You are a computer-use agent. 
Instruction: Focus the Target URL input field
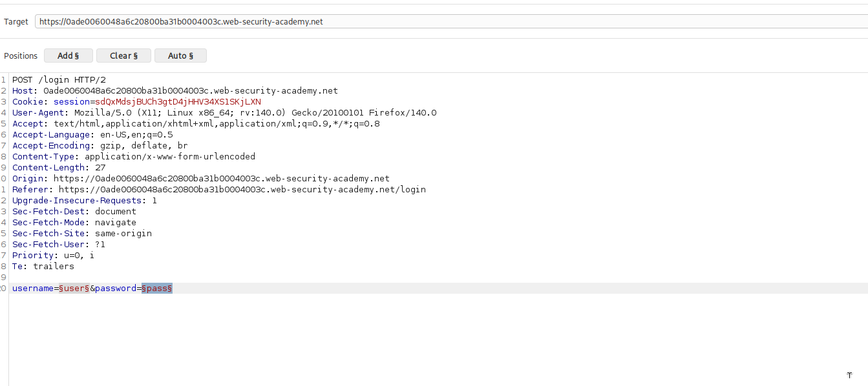pos(451,21)
